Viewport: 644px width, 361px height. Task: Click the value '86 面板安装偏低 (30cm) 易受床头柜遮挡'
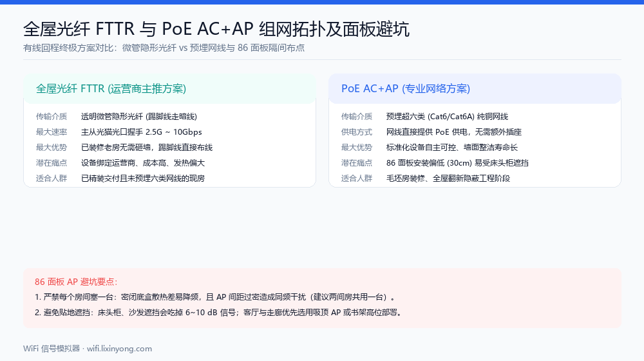(457, 163)
